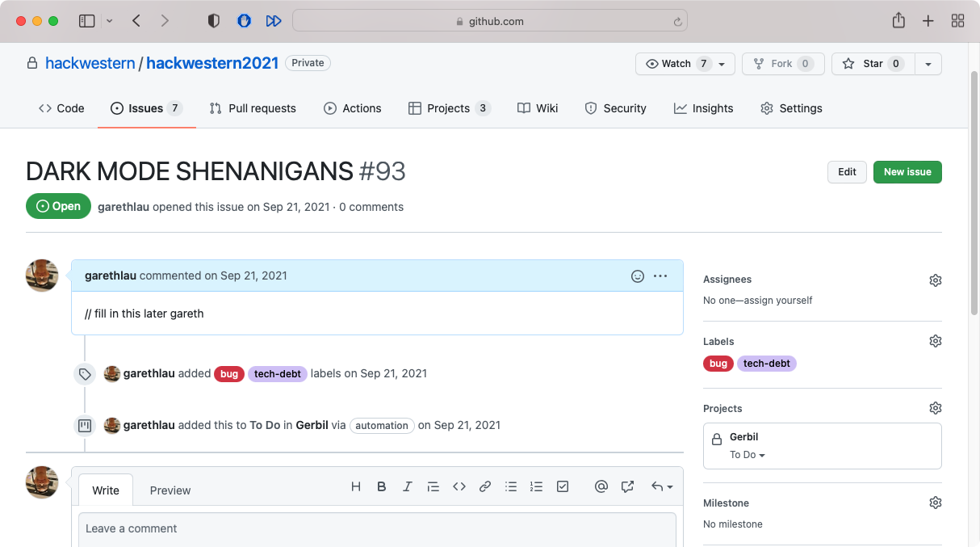Apply italic formatting in comment editor
This screenshot has width=980, height=547.
pos(408,486)
